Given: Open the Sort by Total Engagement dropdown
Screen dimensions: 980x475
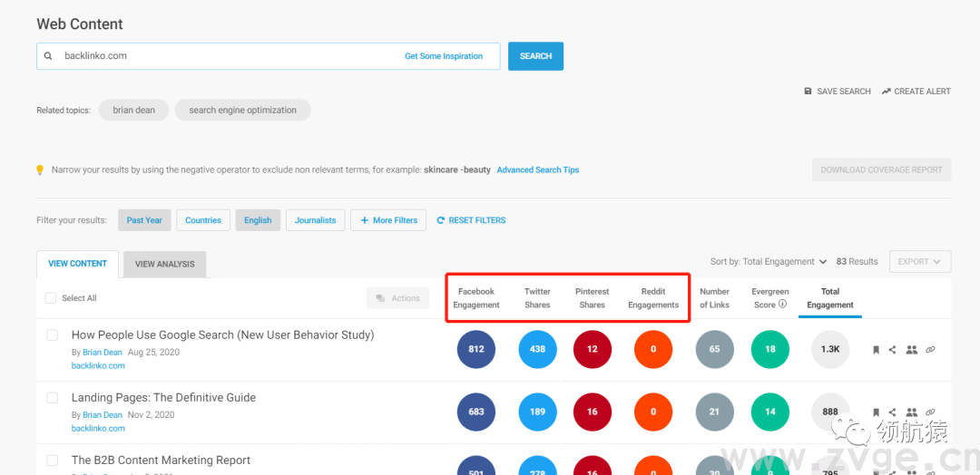Looking at the screenshot, I should [768, 262].
